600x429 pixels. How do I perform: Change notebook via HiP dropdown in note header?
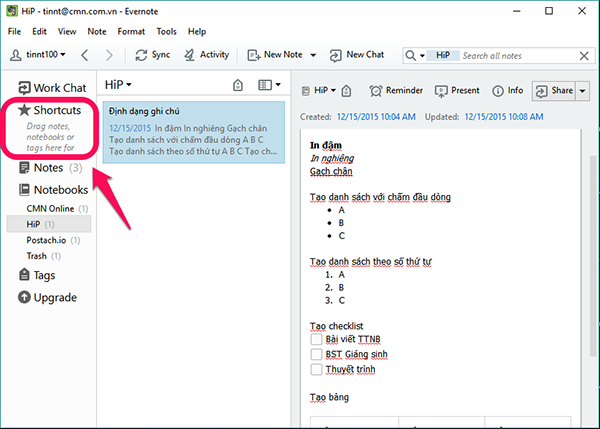coord(320,91)
